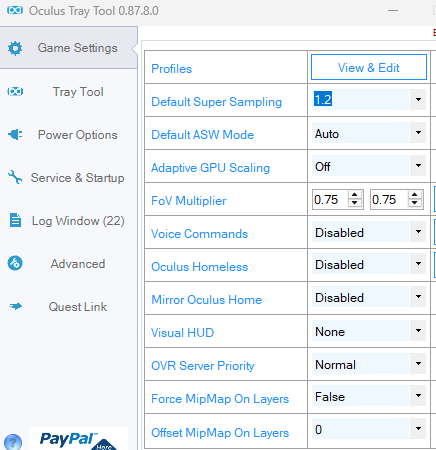The image size is (436, 450).
Task: Open Adaptive GPU Scaling dropdown
Action: point(418,166)
